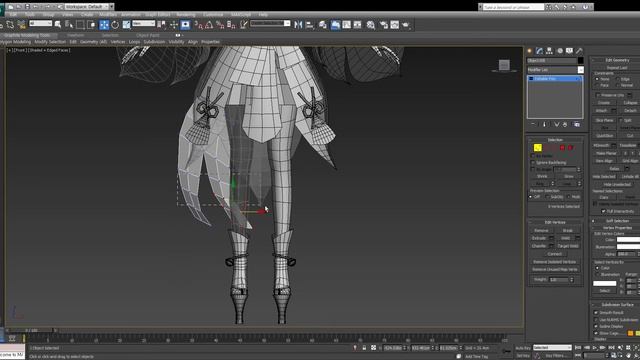Open the Modifier List dropdown
The height and width of the screenshot is (360, 640).
(x=555, y=70)
